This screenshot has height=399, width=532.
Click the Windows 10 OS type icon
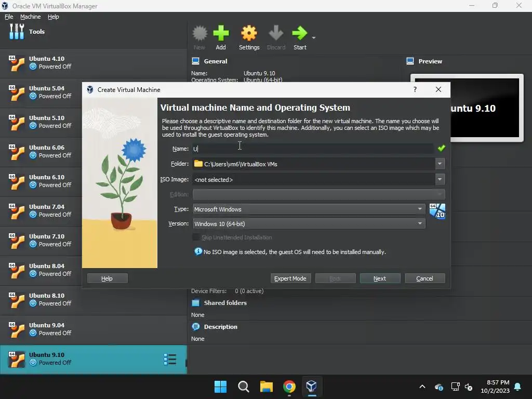[x=437, y=211]
